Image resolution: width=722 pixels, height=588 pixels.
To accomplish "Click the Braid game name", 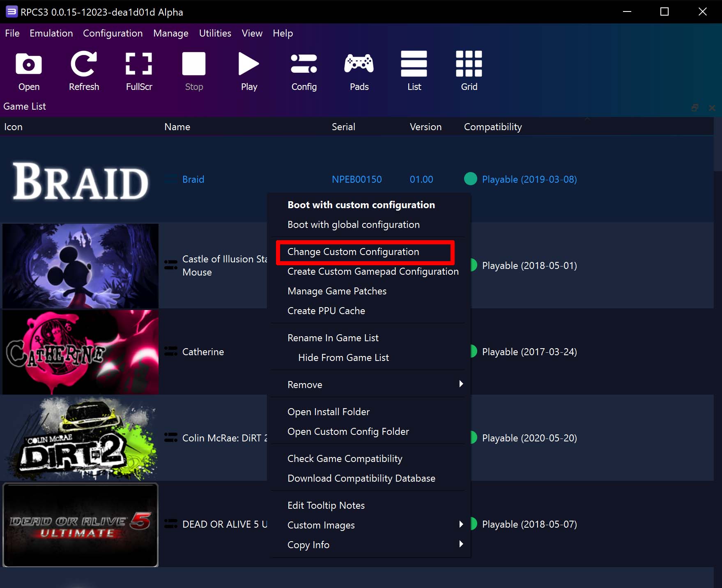I will tap(193, 179).
